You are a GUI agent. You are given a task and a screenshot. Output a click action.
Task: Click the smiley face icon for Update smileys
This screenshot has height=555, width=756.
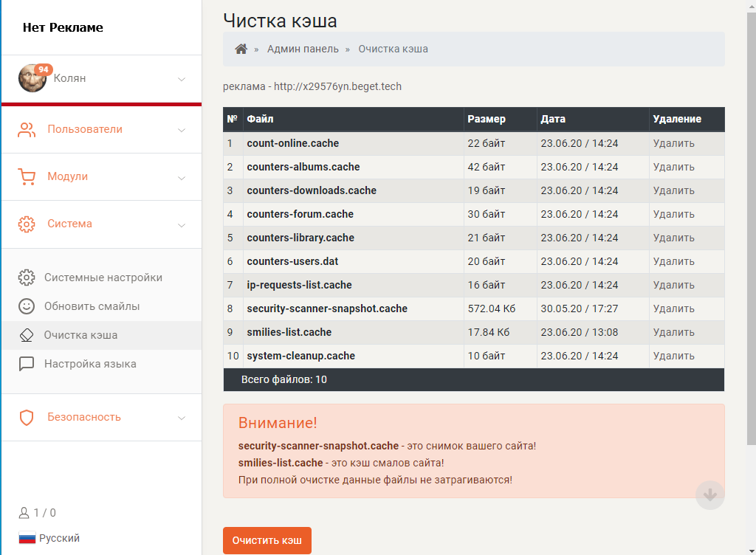[27, 306]
